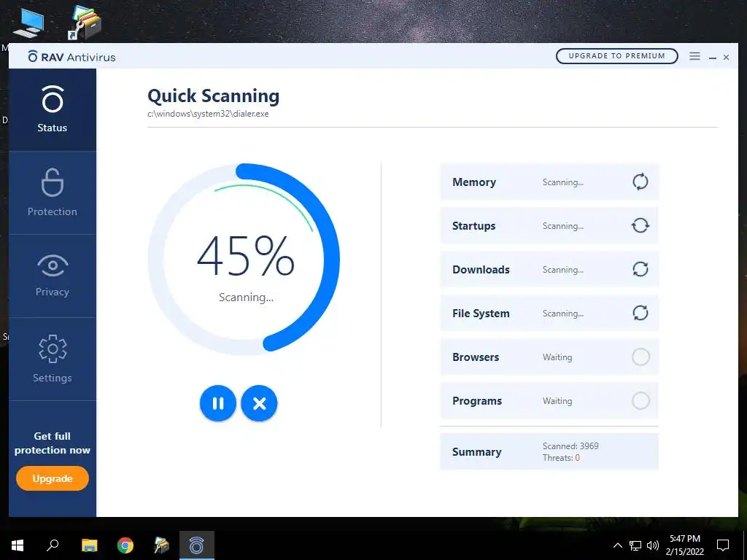Click the Browsers waiting circle indicator
The image size is (747, 560).
(x=640, y=357)
